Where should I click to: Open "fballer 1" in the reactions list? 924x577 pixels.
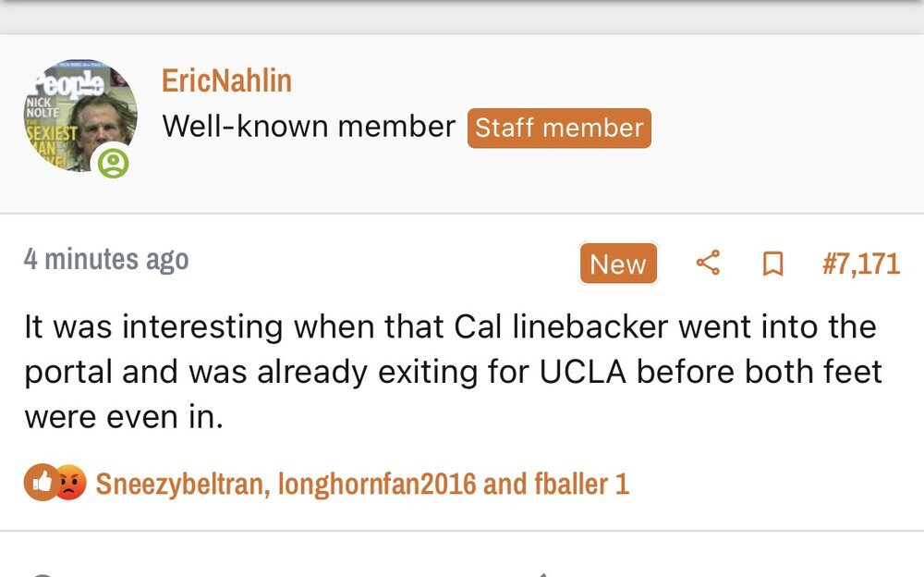[582, 484]
